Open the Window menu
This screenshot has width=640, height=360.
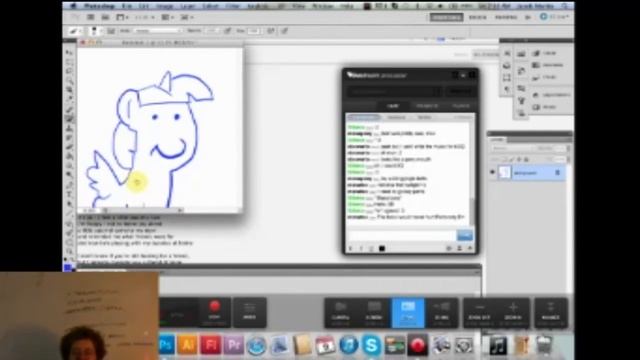[323, 6]
